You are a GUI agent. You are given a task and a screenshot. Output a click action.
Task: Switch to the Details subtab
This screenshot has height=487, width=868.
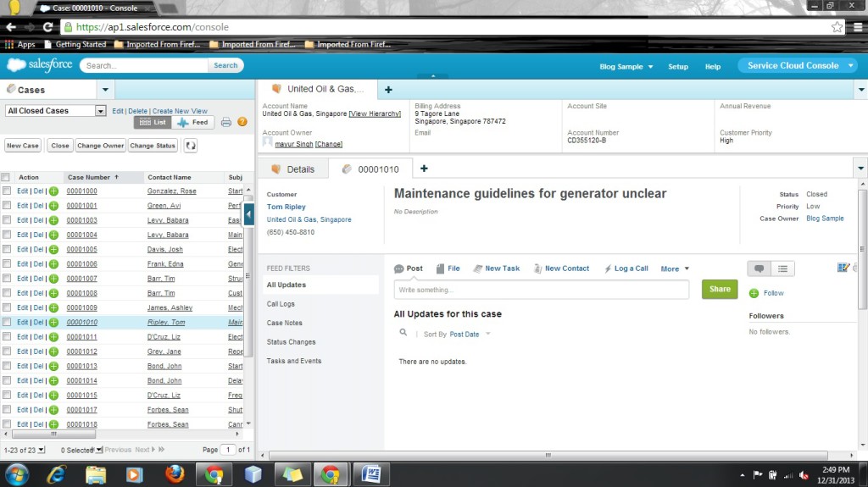293,169
